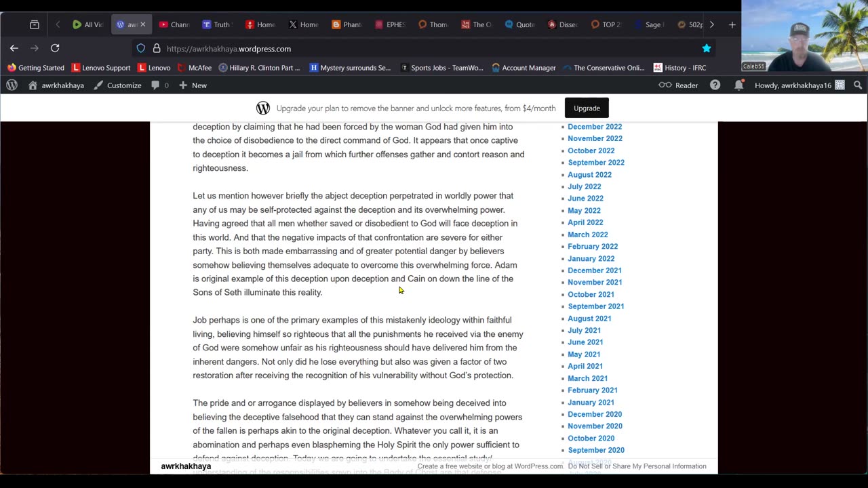Click the padlock site info icon
Image resolution: width=868 pixels, height=488 pixels.
(x=157, y=49)
